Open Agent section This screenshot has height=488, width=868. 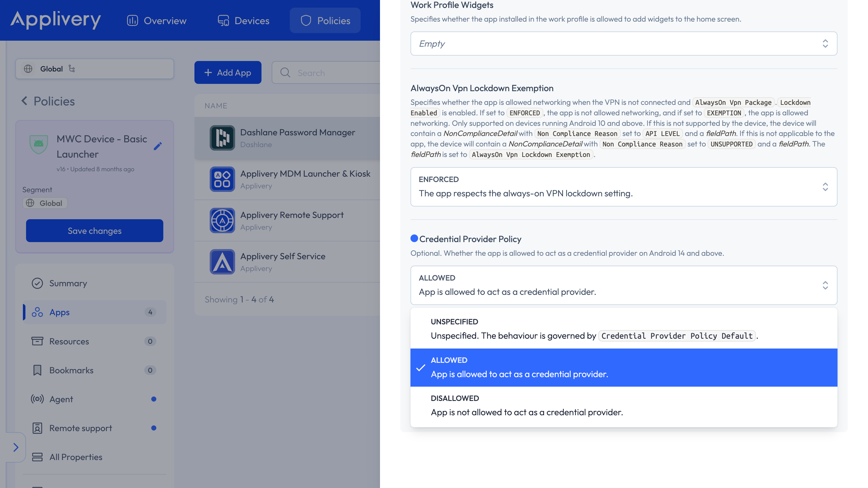95,399
